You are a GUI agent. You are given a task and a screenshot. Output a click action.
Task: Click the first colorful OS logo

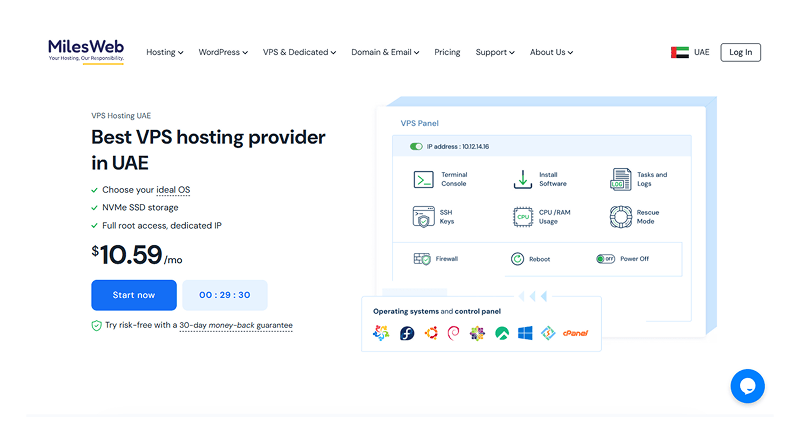(x=381, y=333)
